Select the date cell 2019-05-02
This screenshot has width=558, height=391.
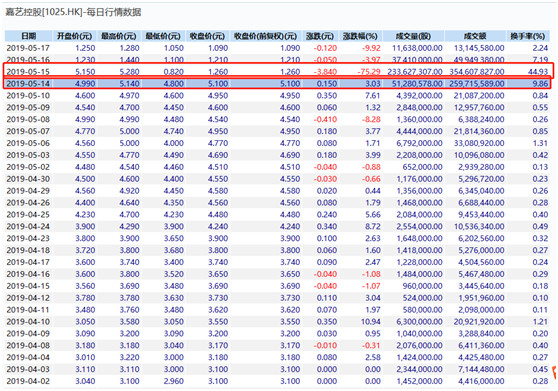coord(28,167)
